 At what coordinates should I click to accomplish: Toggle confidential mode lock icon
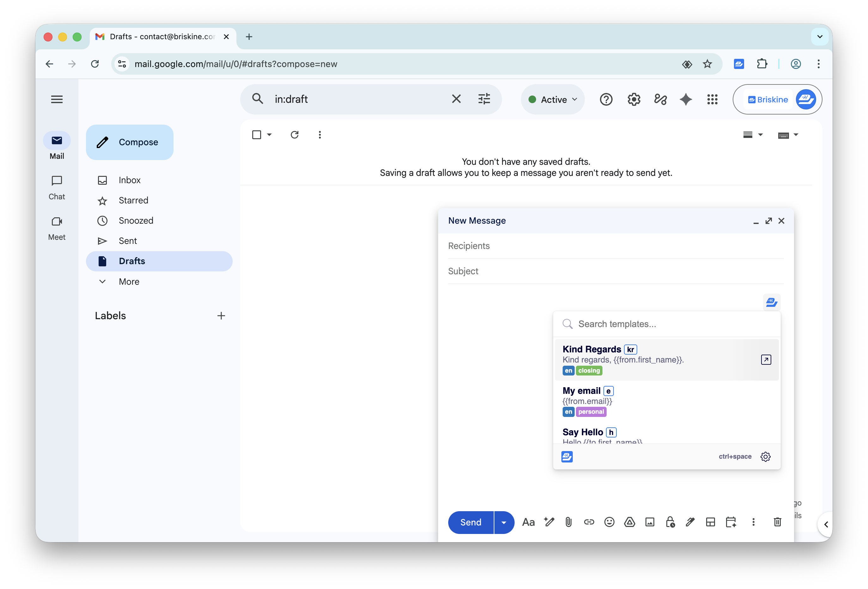(670, 522)
